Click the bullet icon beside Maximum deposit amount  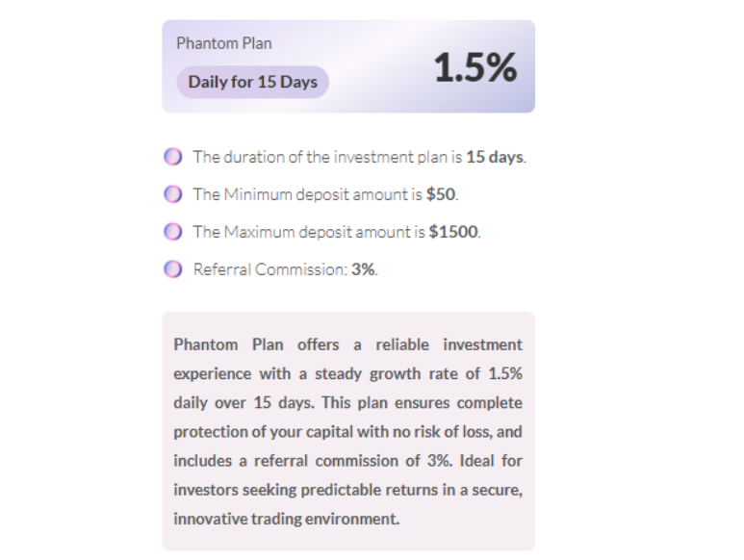tap(172, 232)
